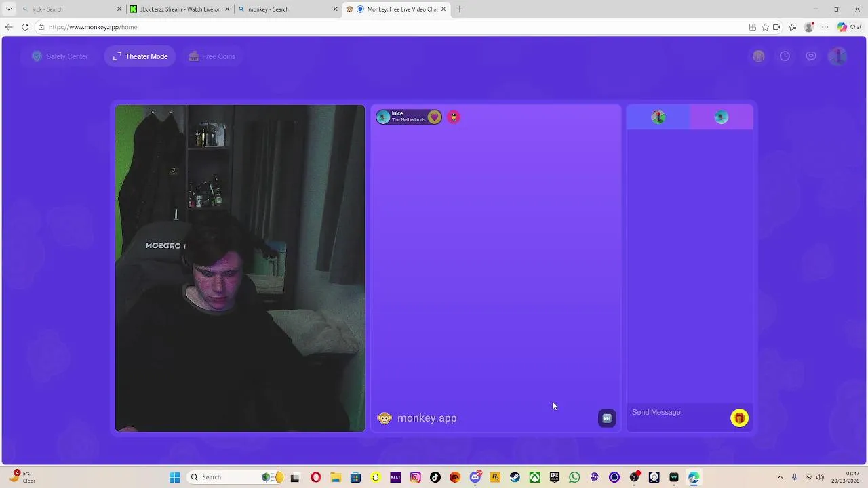
Task: Open Instagram from the taskbar
Action: [x=415, y=477]
